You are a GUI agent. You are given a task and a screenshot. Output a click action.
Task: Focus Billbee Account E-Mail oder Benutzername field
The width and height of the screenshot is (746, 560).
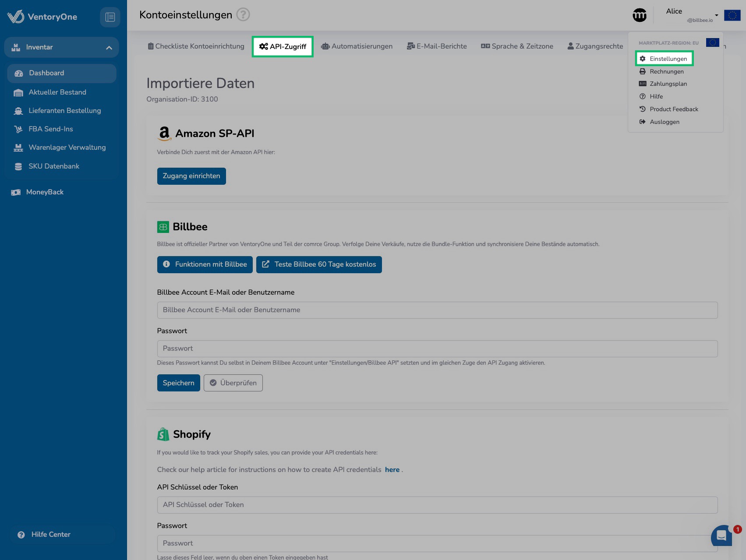pyautogui.click(x=437, y=310)
